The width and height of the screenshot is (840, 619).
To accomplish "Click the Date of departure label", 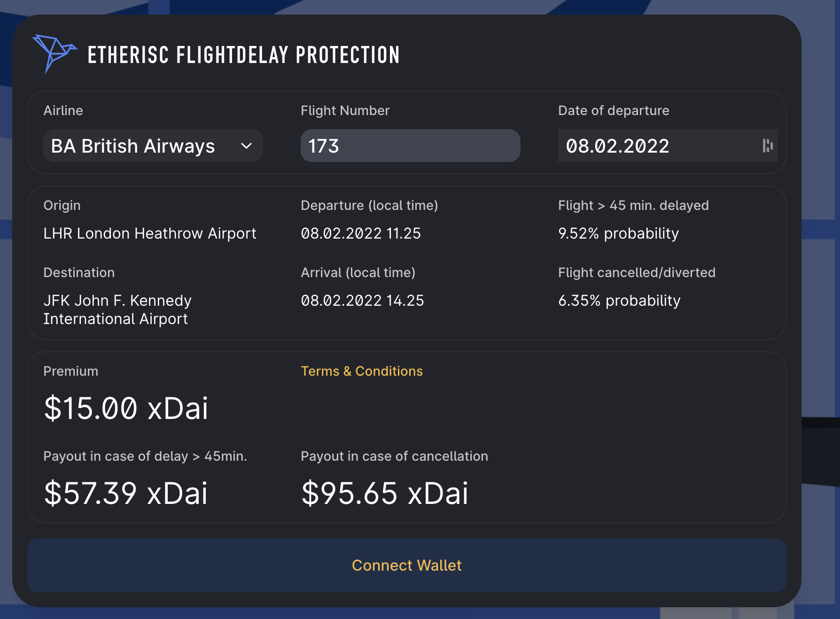I will click(x=614, y=110).
